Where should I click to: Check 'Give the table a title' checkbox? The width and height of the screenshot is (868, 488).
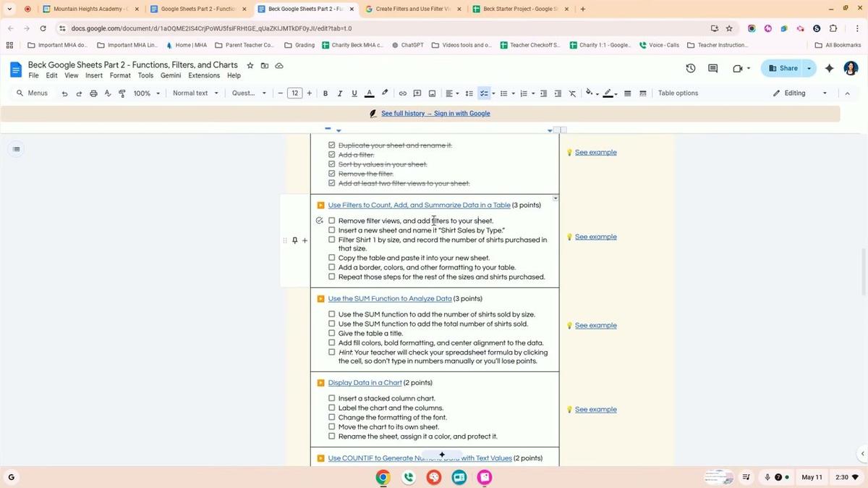[332, 334]
